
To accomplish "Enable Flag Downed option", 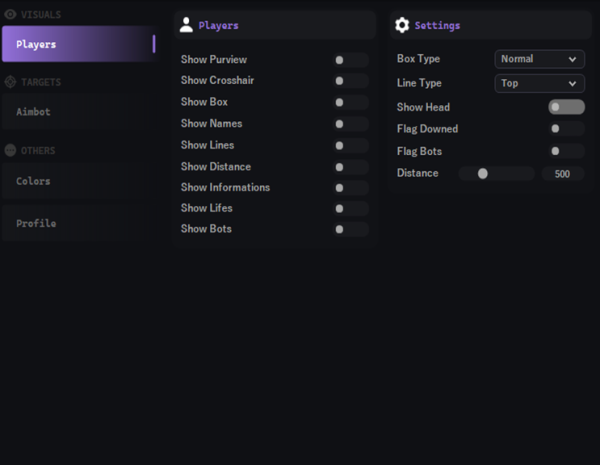I will tap(566, 129).
